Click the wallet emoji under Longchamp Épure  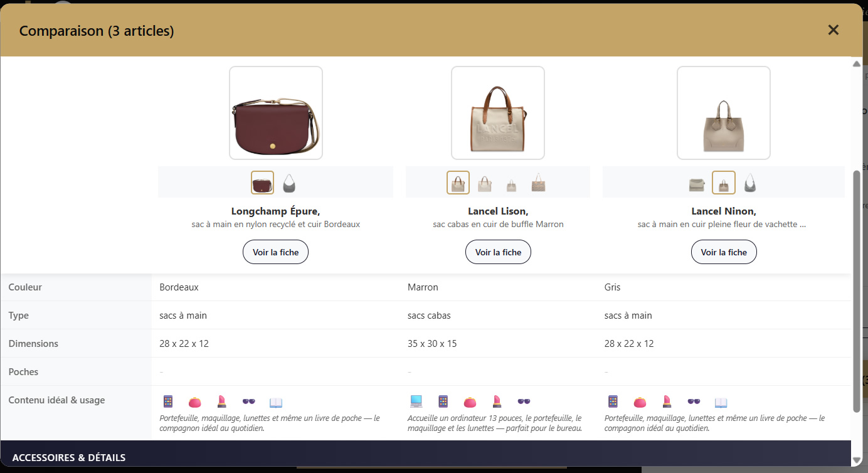point(194,402)
